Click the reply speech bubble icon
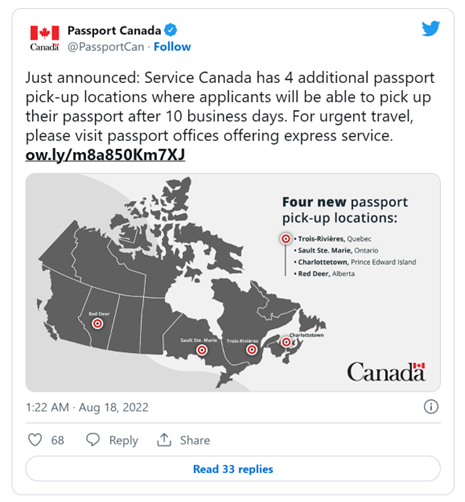 pos(93,440)
